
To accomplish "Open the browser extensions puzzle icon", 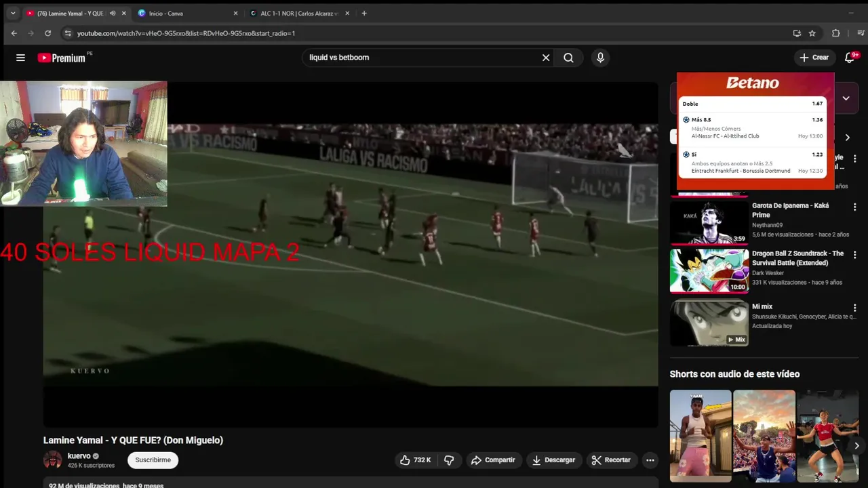I will tap(835, 33).
